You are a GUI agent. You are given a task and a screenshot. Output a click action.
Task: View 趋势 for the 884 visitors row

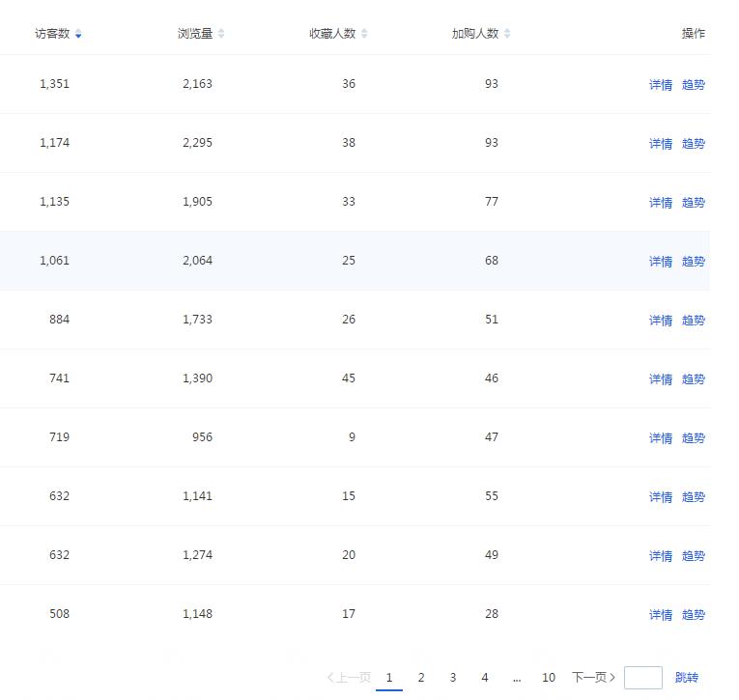click(694, 321)
